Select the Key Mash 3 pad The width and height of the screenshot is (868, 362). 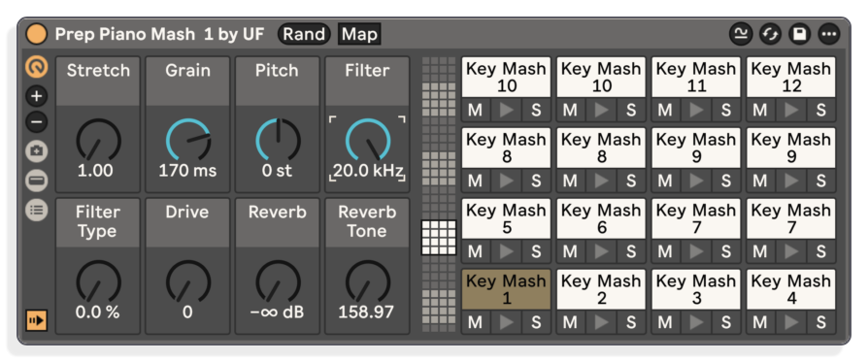pos(696,289)
